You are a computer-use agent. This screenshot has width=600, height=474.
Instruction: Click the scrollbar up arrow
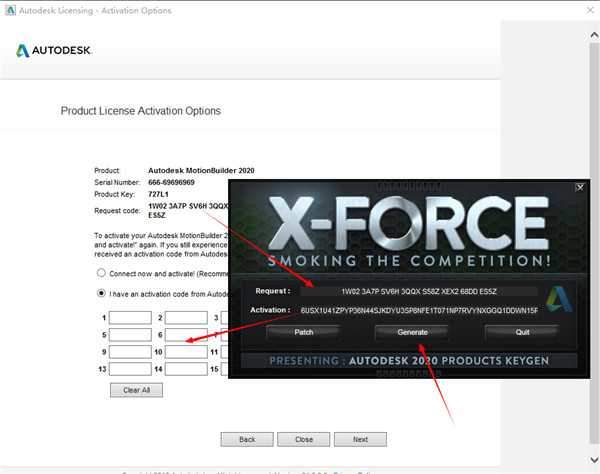coord(594,35)
